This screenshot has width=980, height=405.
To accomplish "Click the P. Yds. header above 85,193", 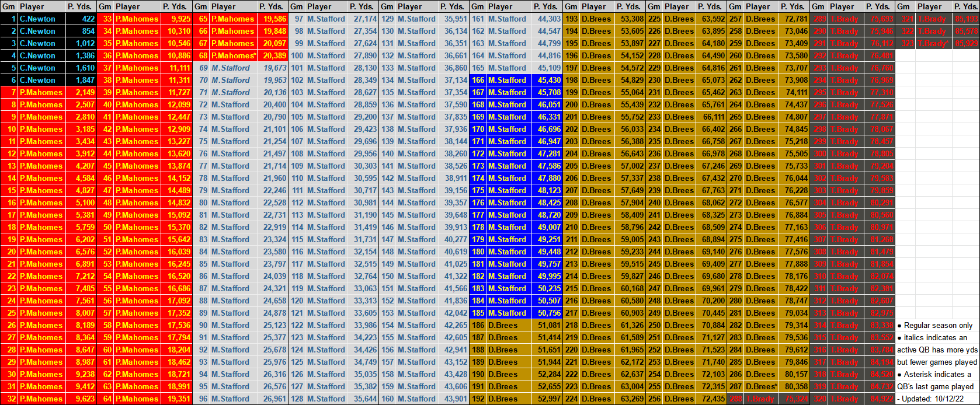I will tap(966, 6).
